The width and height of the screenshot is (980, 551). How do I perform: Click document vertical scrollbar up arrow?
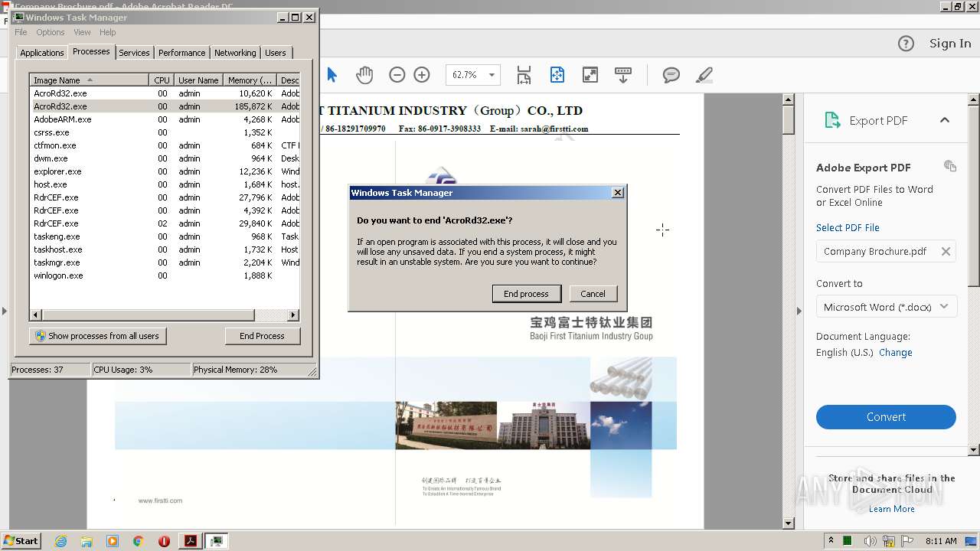[789, 99]
